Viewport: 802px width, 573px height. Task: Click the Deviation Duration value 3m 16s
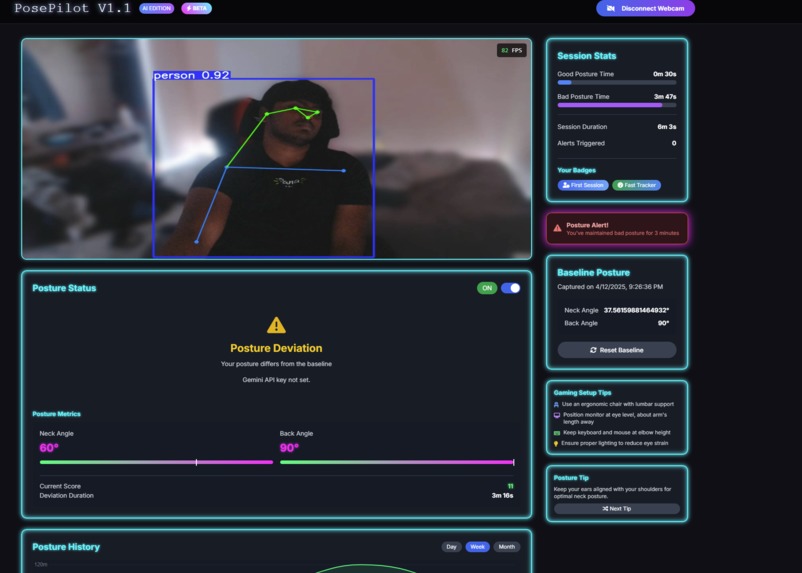coord(502,495)
